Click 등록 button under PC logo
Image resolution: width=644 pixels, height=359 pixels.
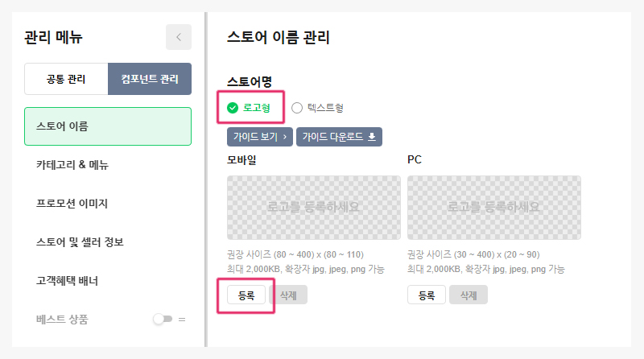click(x=427, y=295)
